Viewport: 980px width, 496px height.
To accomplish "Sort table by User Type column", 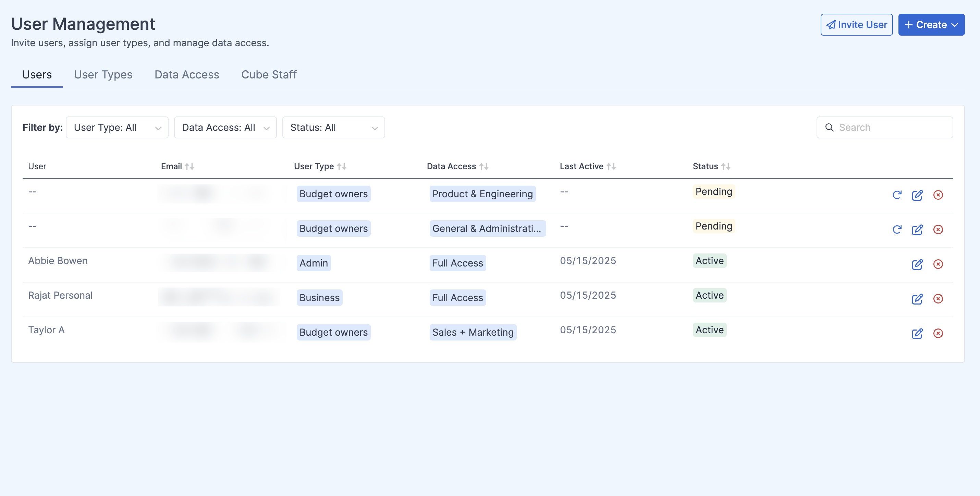I will pyautogui.click(x=342, y=166).
